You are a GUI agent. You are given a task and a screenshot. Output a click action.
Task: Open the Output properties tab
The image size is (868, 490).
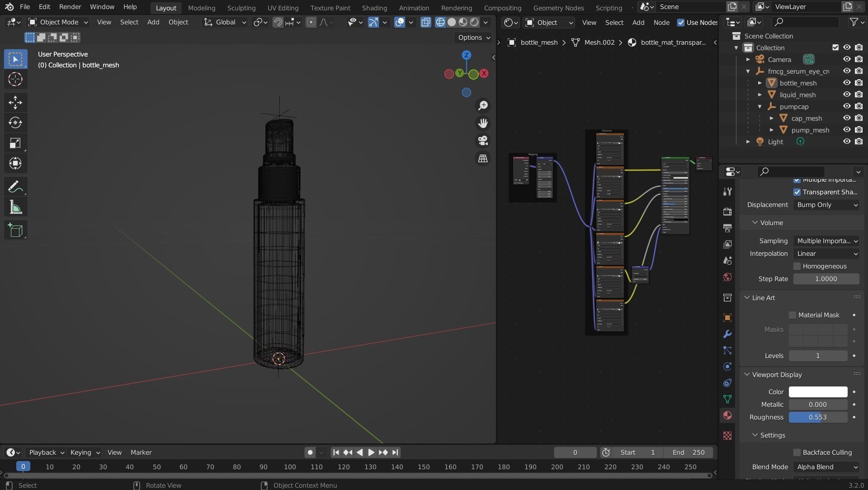pos(727,228)
